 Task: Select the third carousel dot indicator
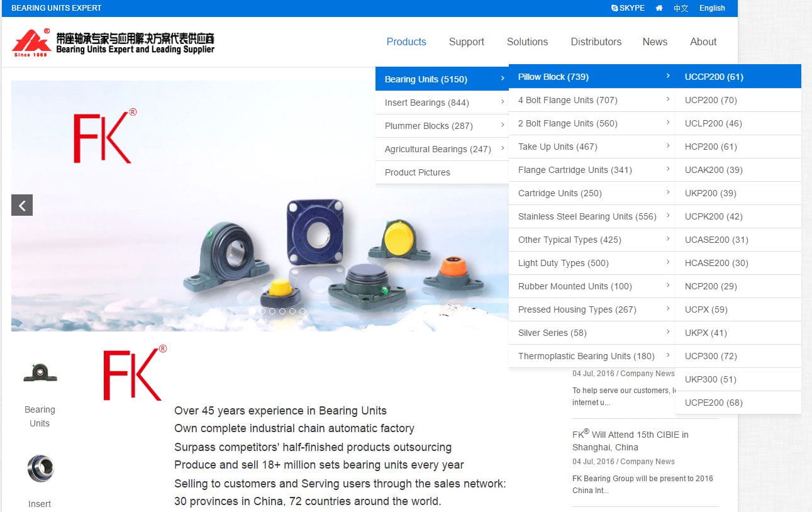pyautogui.click(x=272, y=311)
